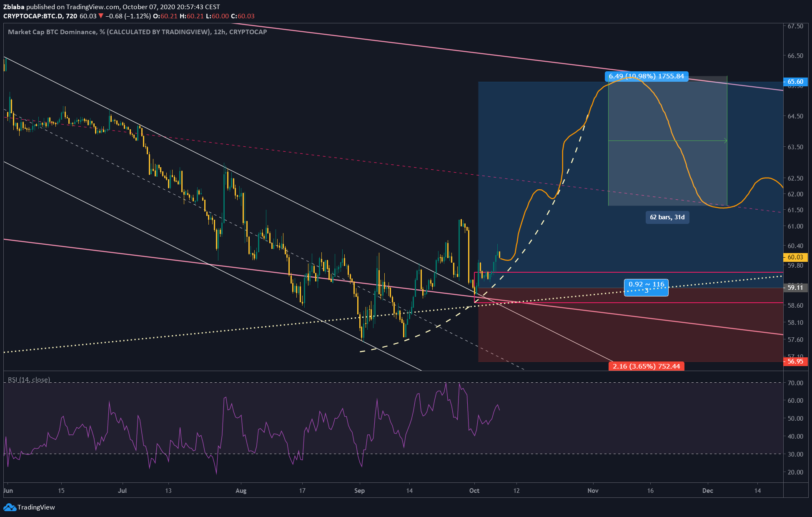This screenshot has height=517, width=812.
Task: Click the 59.11 gray price label
Action: (795, 288)
